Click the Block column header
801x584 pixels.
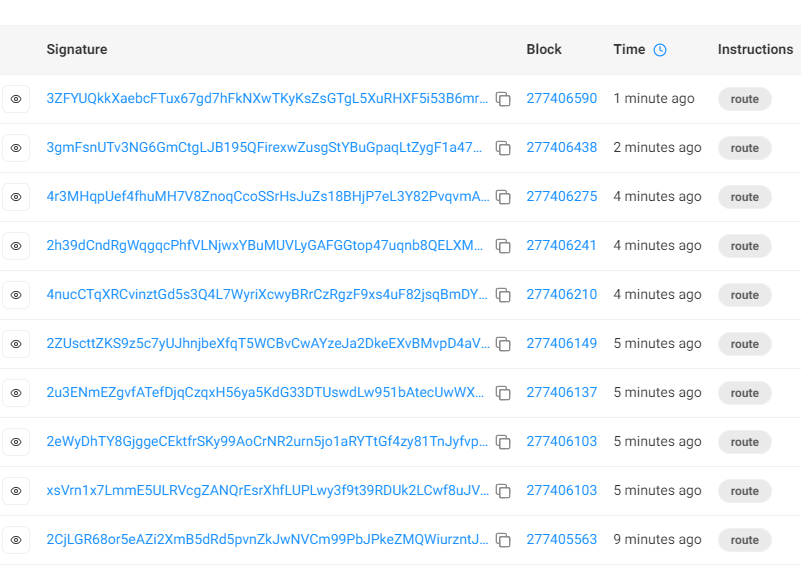tap(544, 50)
